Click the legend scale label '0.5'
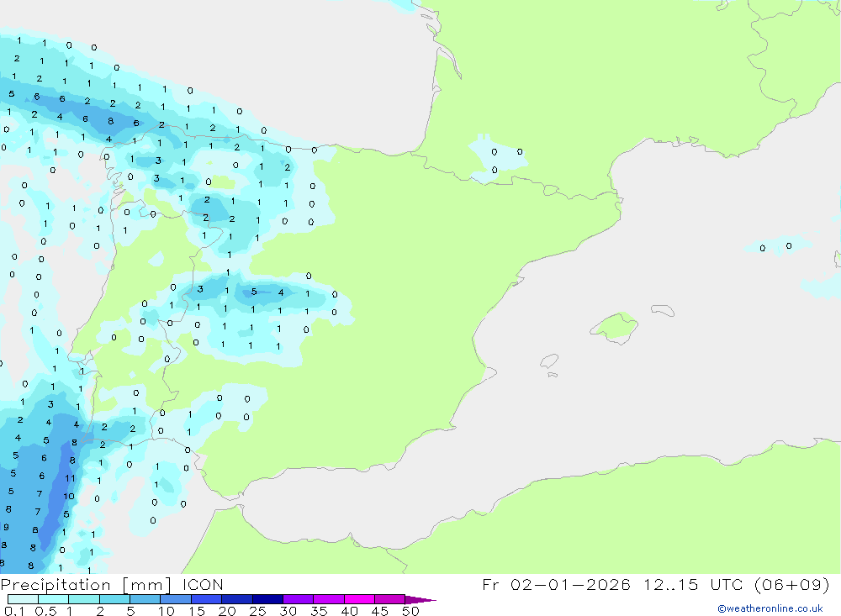Screen dimensions: 841x616 tap(45, 611)
